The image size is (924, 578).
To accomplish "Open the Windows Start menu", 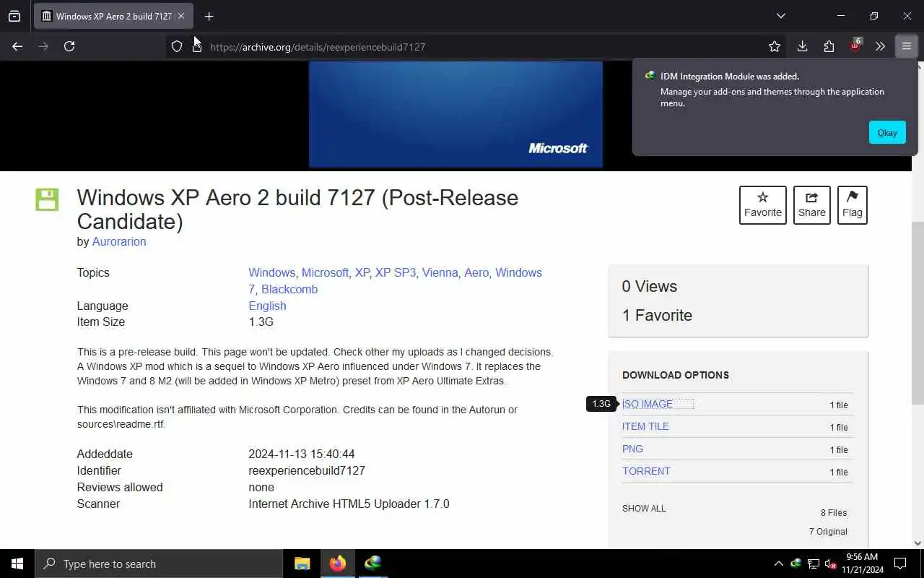I will coord(17,564).
